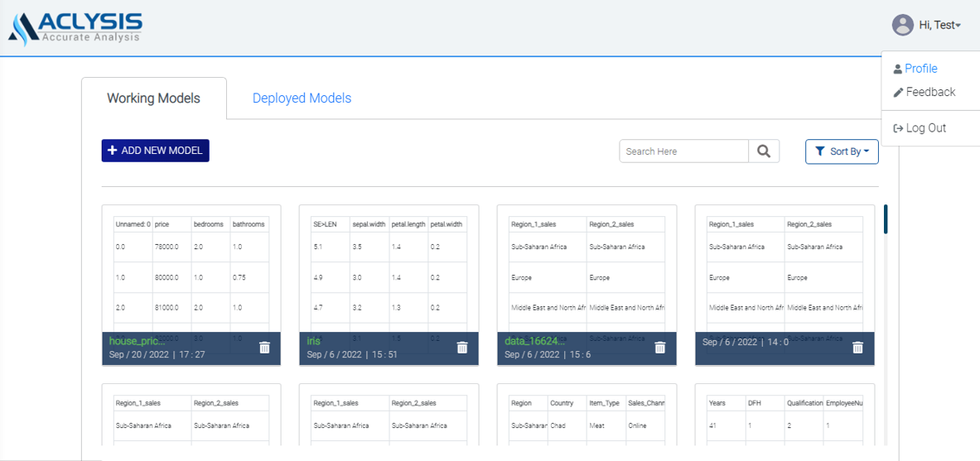The width and height of the screenshot is (980, 461).
Task: Open the Region Country Item_Type dataset thumbnail
Action: tap(587, 422)
